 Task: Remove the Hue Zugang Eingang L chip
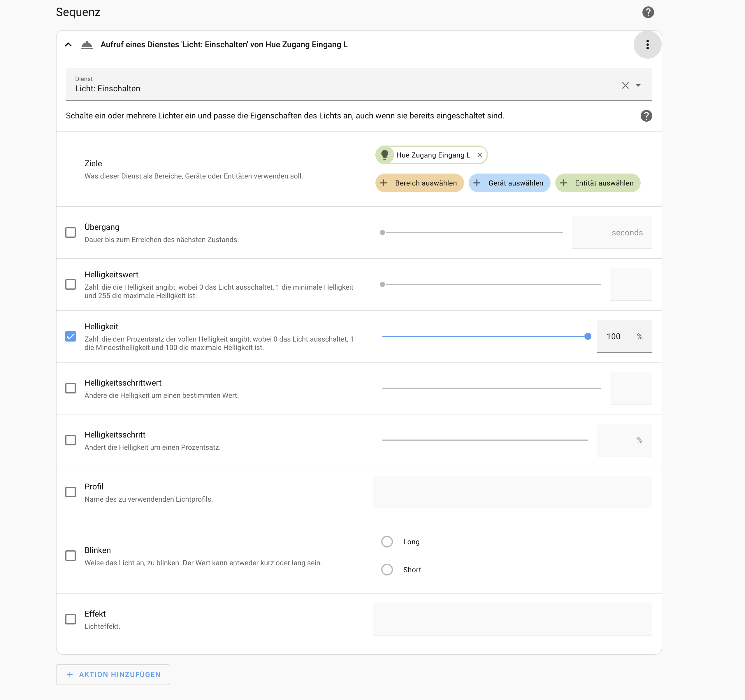point(479,155)
